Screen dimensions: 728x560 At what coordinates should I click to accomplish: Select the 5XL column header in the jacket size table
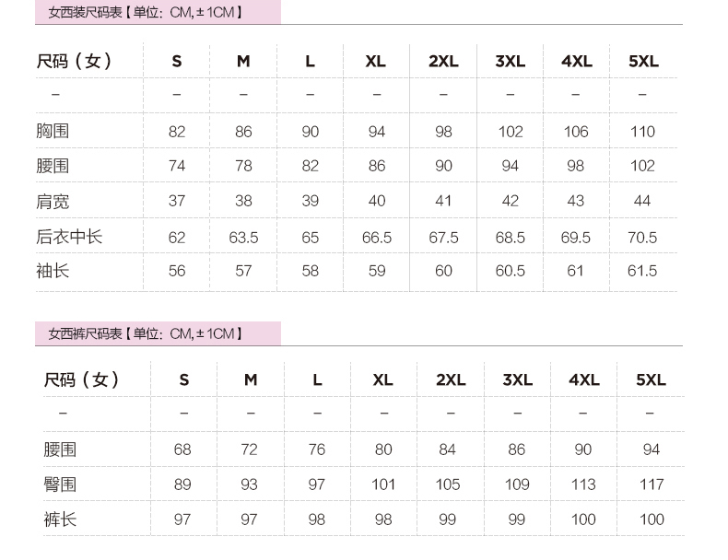click(643, 62)
